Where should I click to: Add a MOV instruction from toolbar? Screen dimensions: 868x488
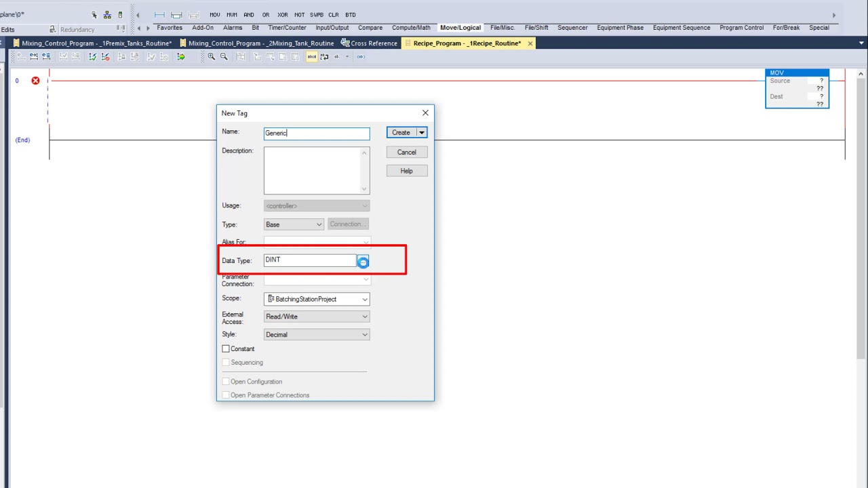click(x=215, y=14)
